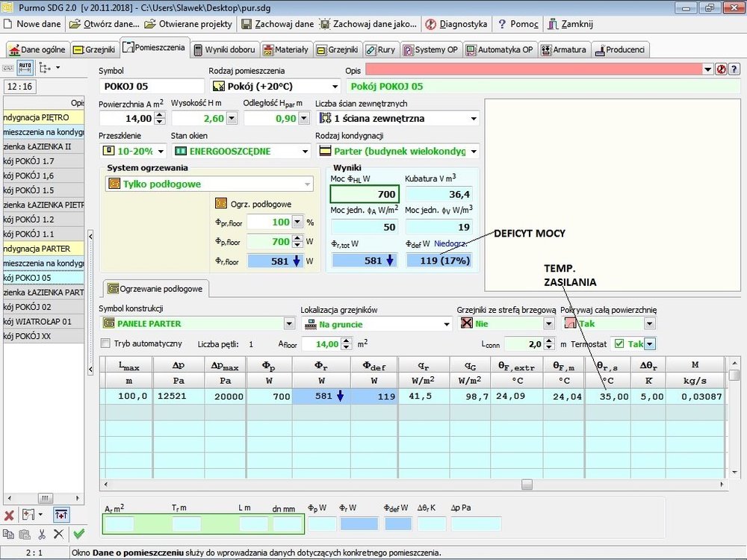Enable the Tryb automatyczny checkbox

[x=105, y=343]
